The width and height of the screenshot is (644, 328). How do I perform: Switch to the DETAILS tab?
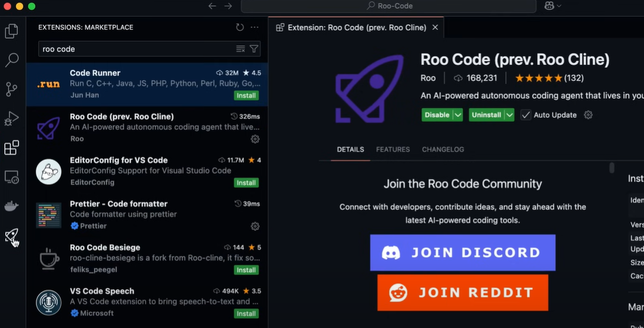350,150
